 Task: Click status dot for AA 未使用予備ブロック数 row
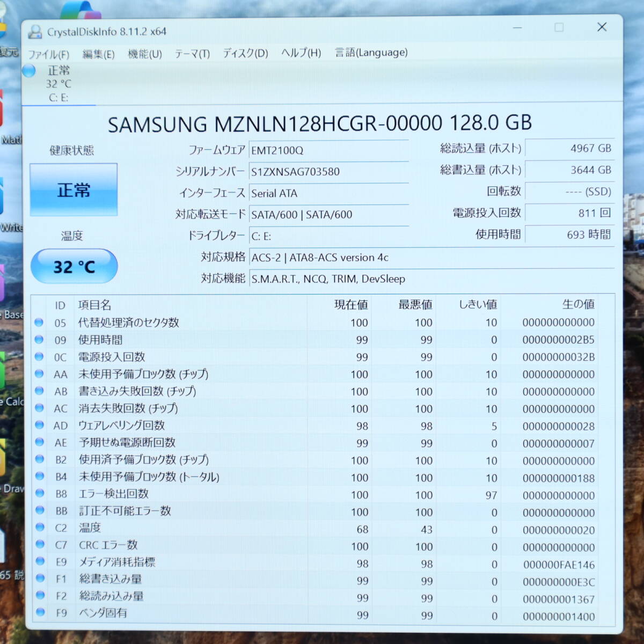click(39, 374)
